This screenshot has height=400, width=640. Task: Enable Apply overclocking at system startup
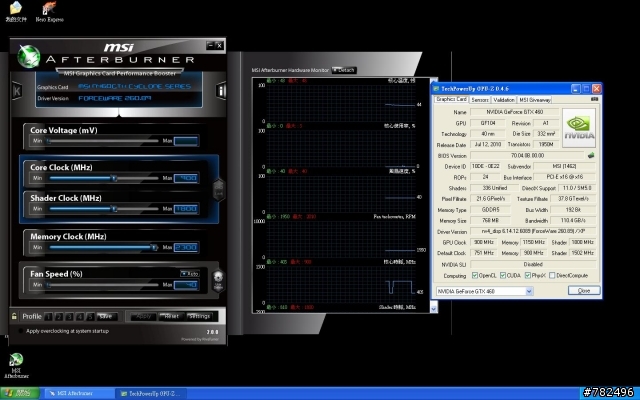(x=20, y=331)
